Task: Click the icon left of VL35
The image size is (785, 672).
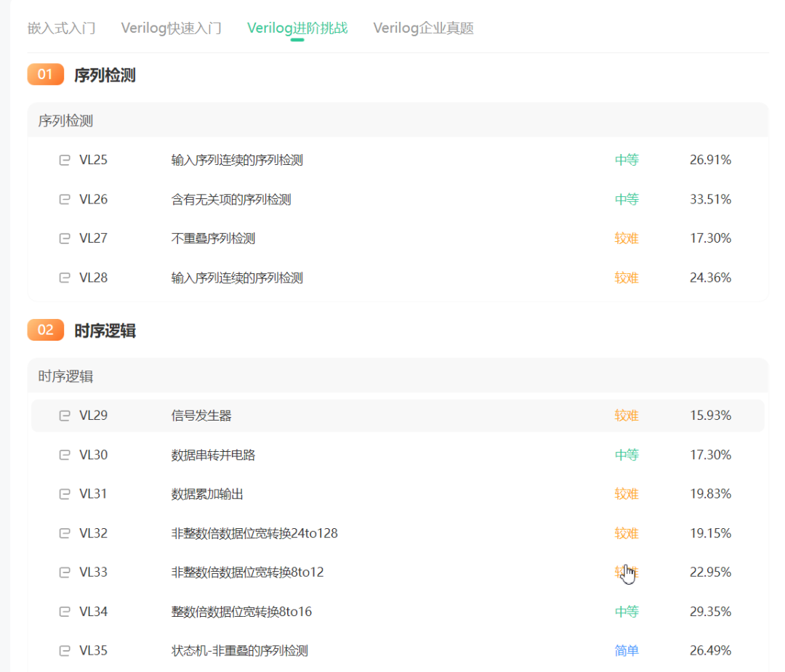Action: pos(65,650)
